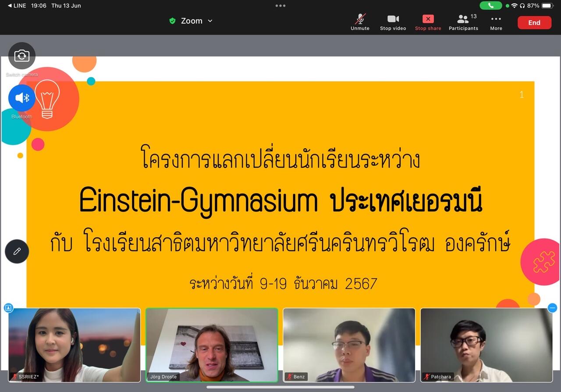
Task: Stop sharing the screen
Action: [x=428, y=22]
